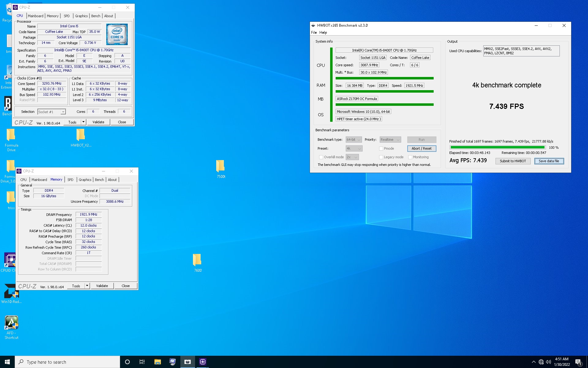Click Close in Memory CPU-Z window
Image resolution: width=588 pixels, height=368 pixels.
point(126,286)
